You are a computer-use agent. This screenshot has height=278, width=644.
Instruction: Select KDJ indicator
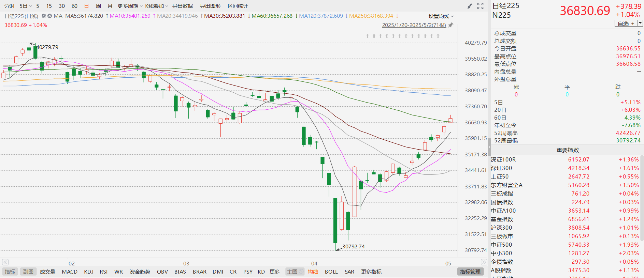point(89,272)
